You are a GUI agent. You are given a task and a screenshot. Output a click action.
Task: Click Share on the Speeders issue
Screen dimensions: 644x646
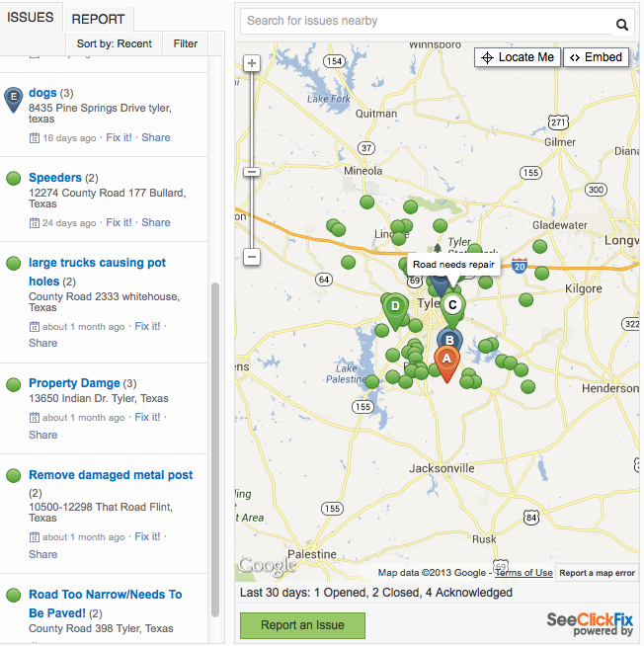(x=156, y=222)
